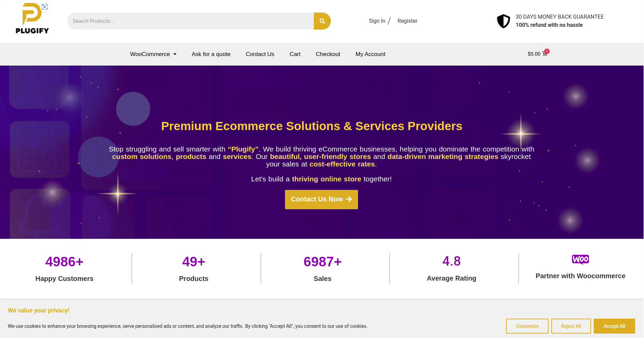644x338 pixels.
Task: Go to the Checkout page
Action: point(328,54)
